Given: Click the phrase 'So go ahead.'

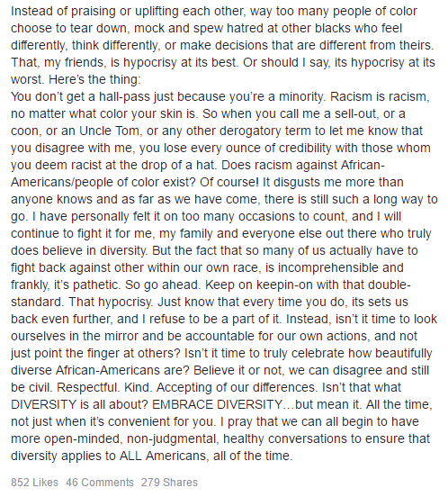Looking at the screenshot, I should [163, 285].
